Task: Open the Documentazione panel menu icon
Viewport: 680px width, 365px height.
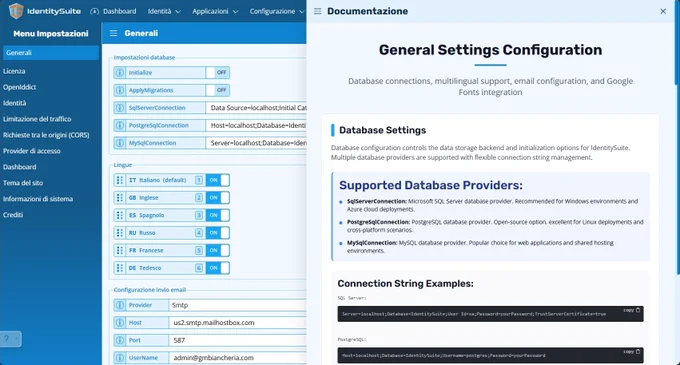Action: [x=317, y=11]
